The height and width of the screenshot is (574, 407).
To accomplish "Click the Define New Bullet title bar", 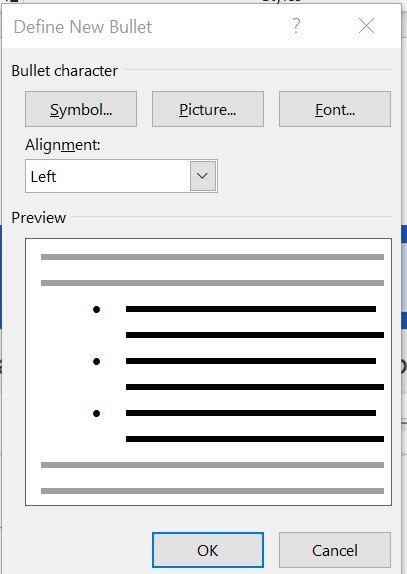I will click(x=146, y=26).
